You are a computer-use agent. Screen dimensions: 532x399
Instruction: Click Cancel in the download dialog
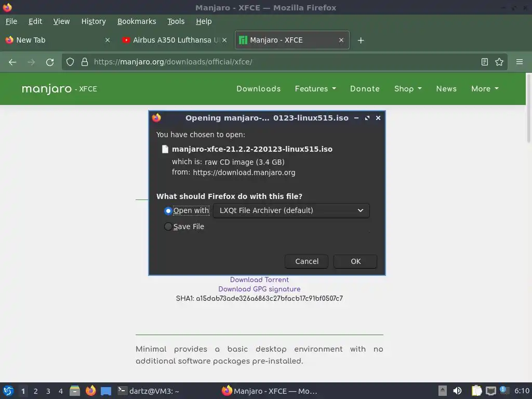(307, 262)
